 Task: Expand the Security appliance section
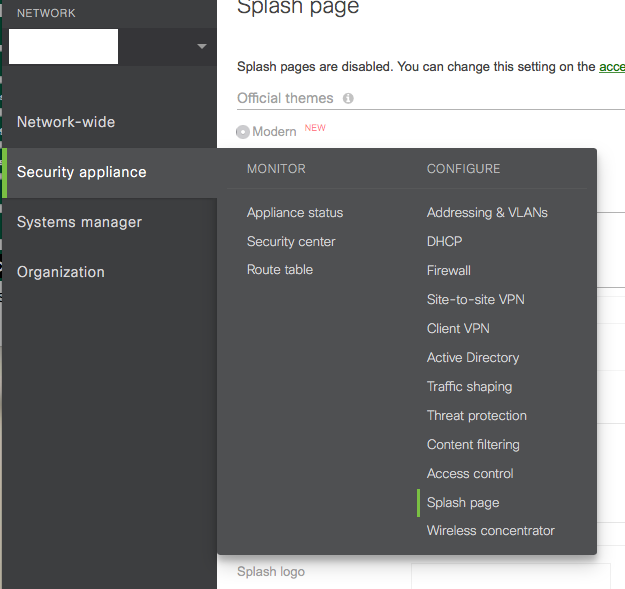(x=82, y=172)
